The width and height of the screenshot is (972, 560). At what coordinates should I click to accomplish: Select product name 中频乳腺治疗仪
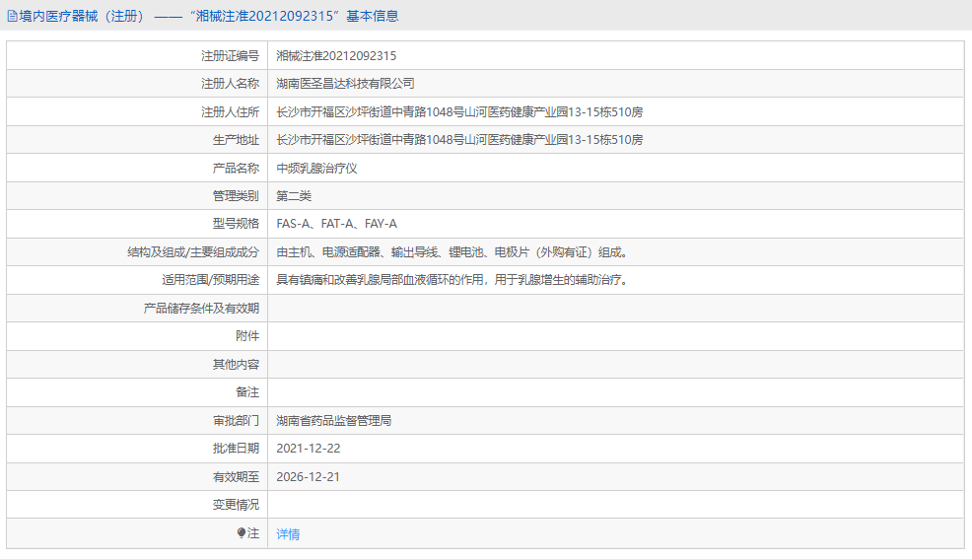tap(316, 168)
